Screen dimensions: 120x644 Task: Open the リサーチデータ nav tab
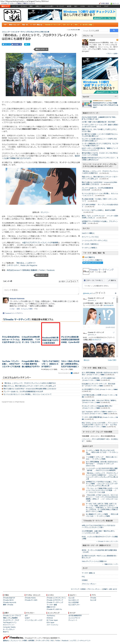pyautogui.click(x=68, y=25)
